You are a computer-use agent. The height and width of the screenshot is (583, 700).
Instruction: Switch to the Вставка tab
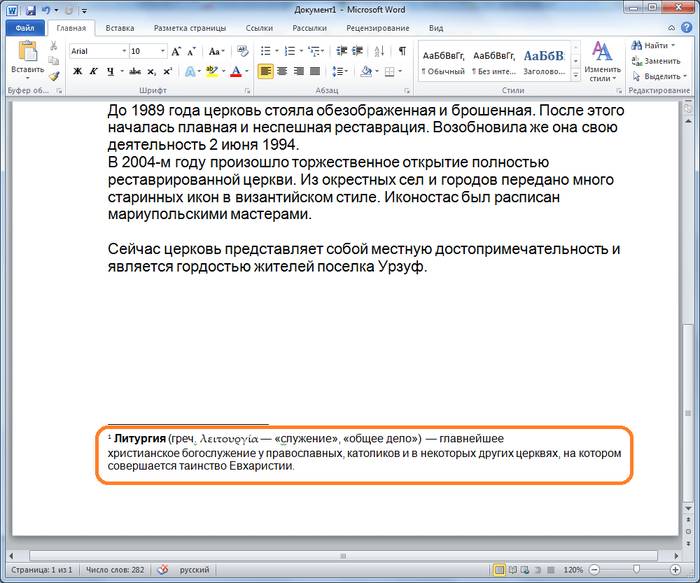[119, 29]
